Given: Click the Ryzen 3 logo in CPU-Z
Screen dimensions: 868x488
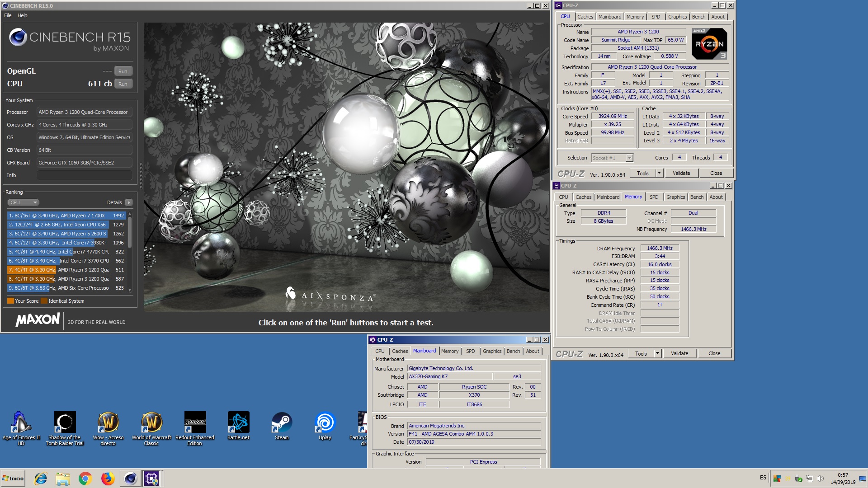Looking at the screenshot, I should point(709,44).
